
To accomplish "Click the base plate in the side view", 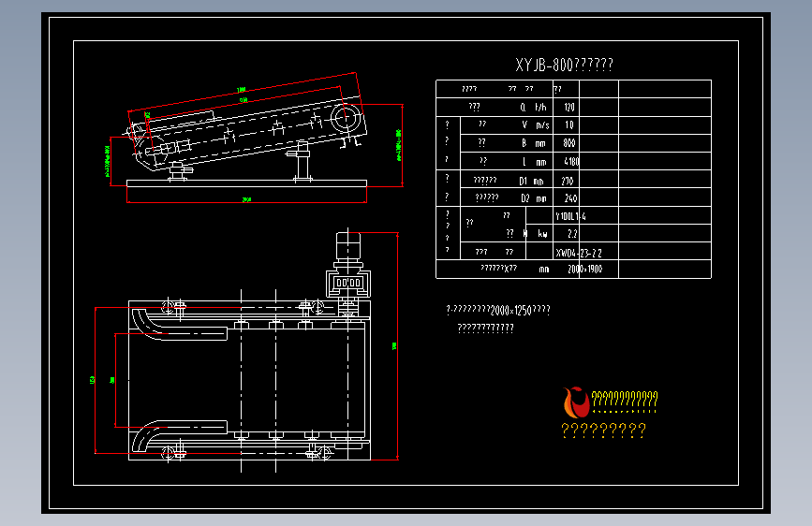I will point(246,183).
